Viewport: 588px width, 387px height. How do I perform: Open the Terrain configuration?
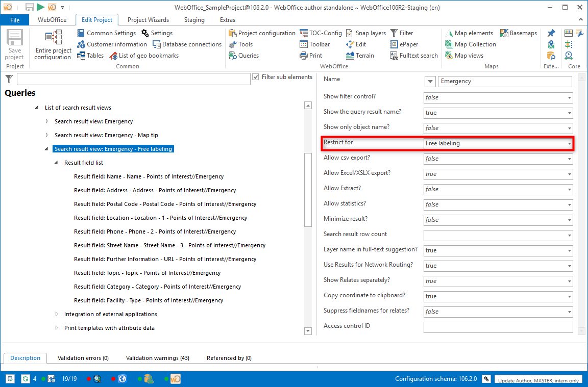click(x=360, y=56)
